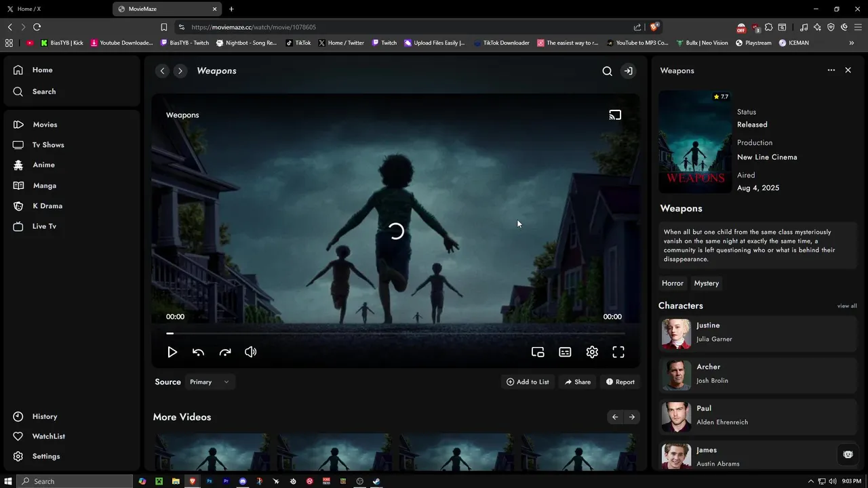Open WatchList in the sidebar
The width and height of the screenshot is (868, 488).
click(48, 436)
